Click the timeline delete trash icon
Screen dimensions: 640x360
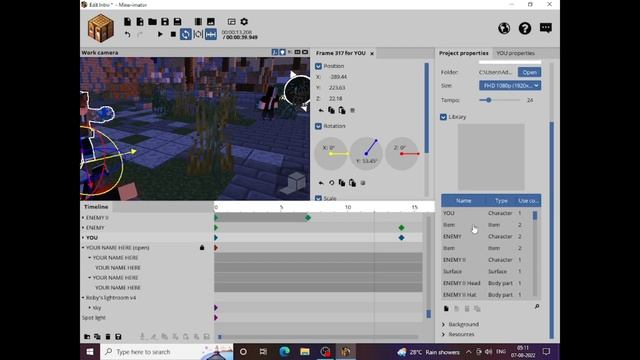108,337
